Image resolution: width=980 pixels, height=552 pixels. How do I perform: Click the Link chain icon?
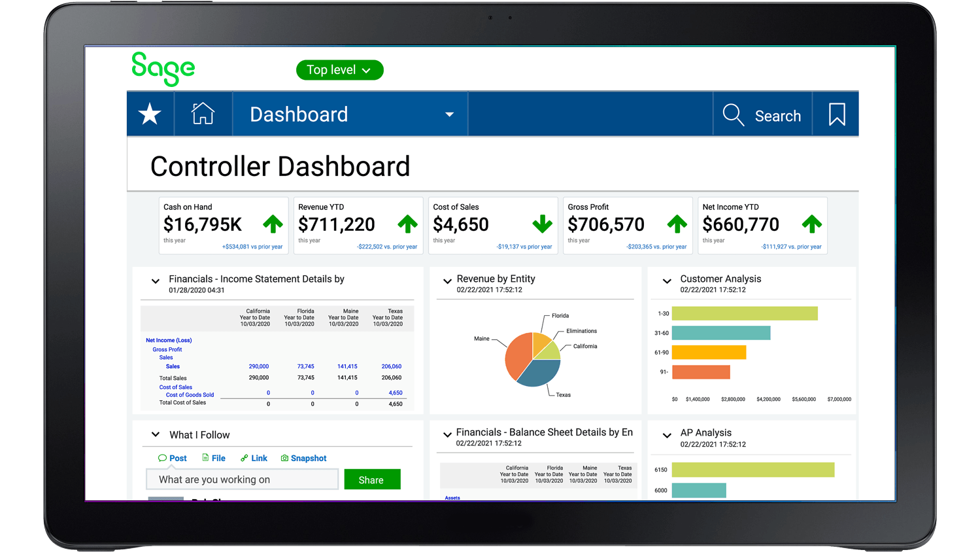click(x=245, y=458)
